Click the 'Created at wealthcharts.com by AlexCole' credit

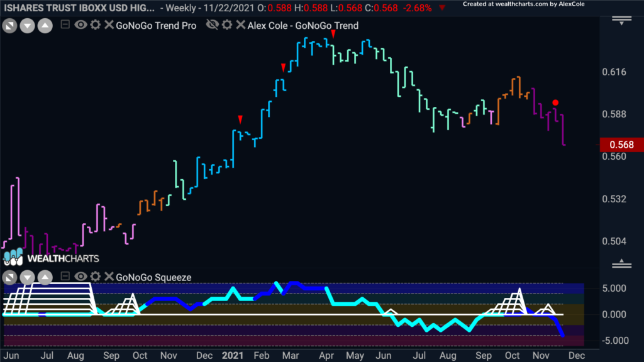click(524, 4)
